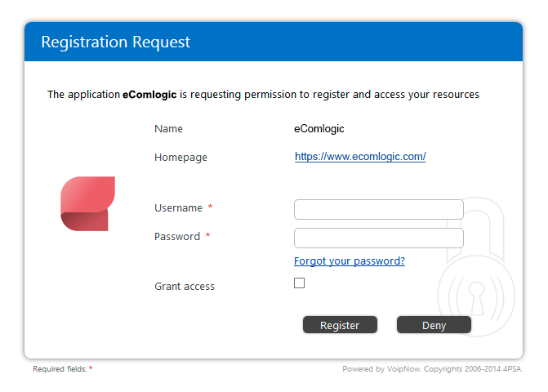Submit with the Register button
The height and width of the screenshot is (392, 548).
(x=340, y=325)
